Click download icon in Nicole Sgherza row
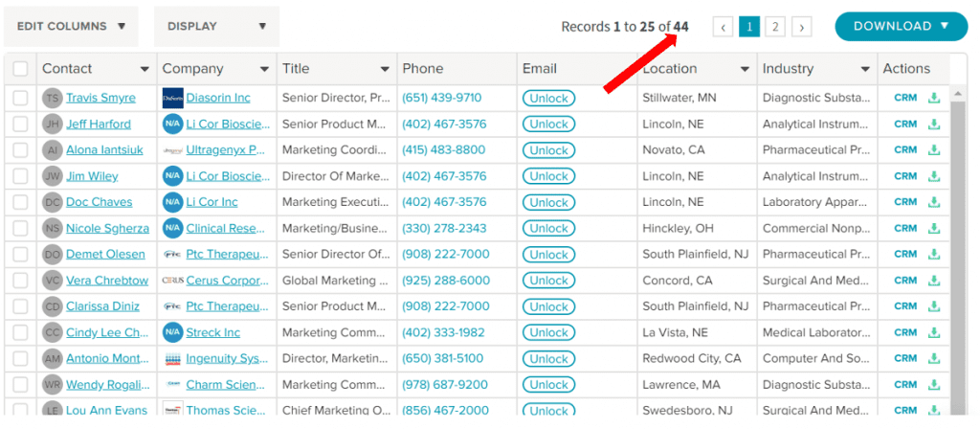 coord(934,228)
